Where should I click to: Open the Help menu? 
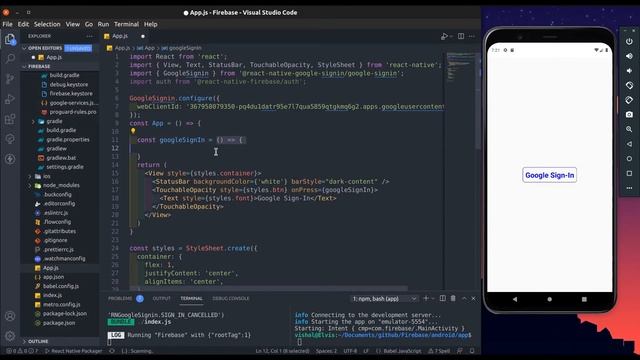151,24
